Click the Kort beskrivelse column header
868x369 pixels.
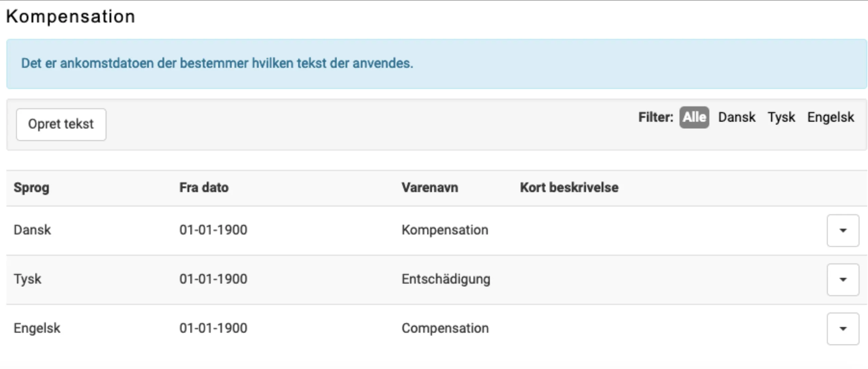pos(569,188)
